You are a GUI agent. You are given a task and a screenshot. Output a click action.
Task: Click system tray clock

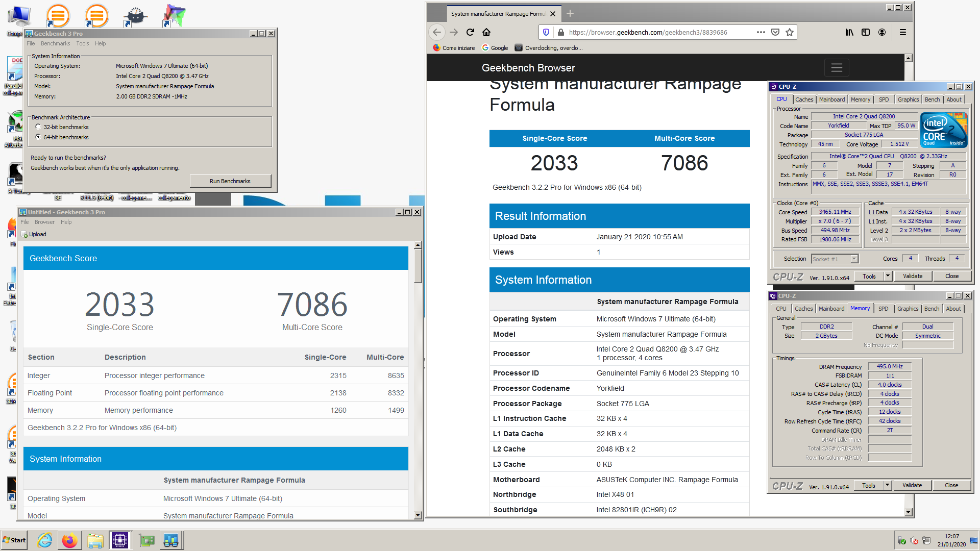pos(951,540)
